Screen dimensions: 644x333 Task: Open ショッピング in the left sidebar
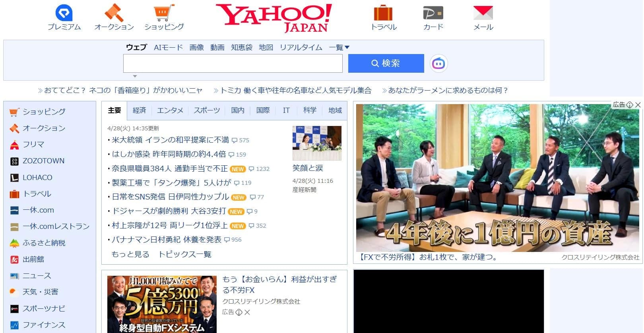(44, 112)
